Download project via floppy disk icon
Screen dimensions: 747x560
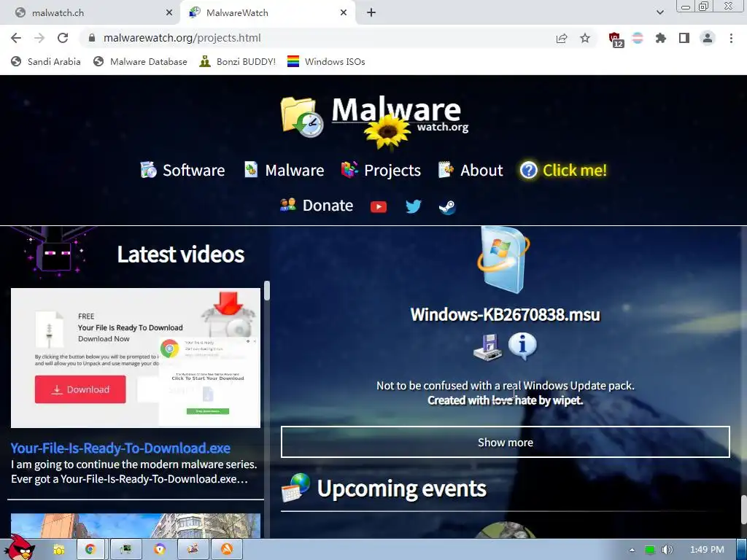click(x=487, y=346)
